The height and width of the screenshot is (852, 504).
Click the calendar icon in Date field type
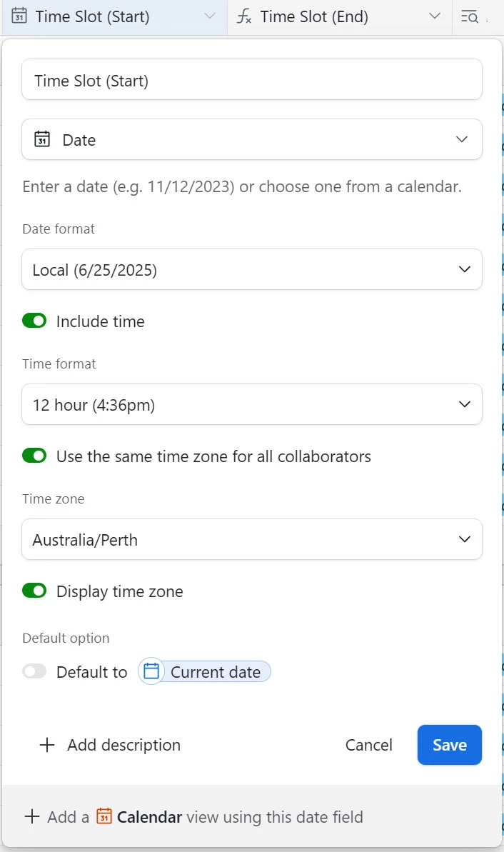coord(42,139)
